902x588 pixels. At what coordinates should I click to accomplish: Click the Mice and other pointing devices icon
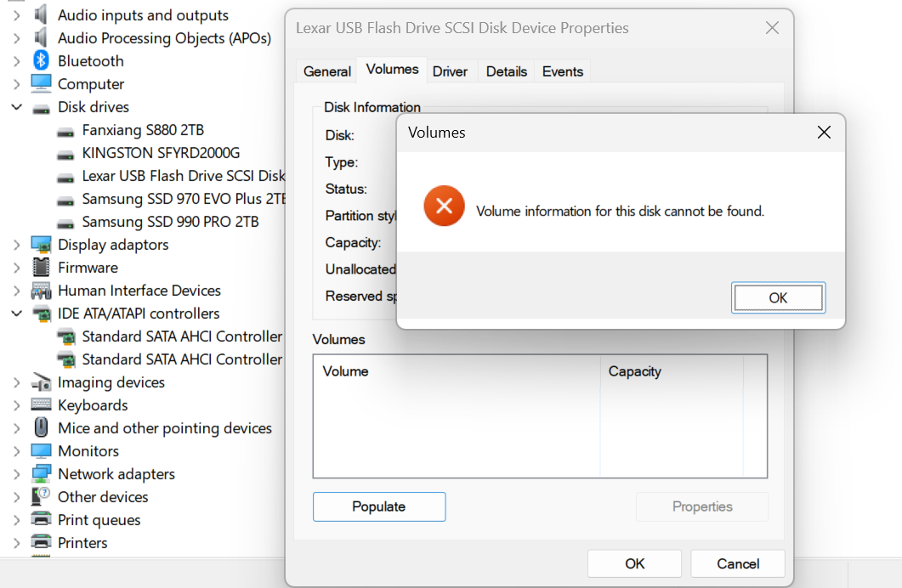41,428
